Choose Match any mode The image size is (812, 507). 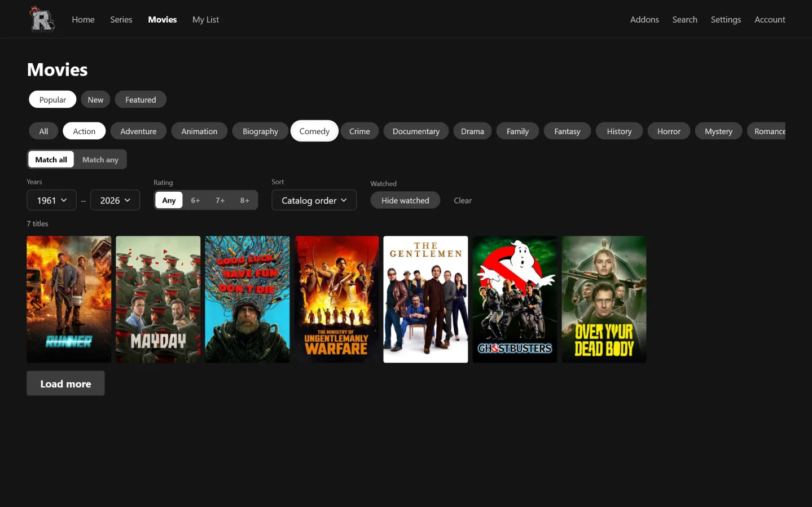point(100,160)
